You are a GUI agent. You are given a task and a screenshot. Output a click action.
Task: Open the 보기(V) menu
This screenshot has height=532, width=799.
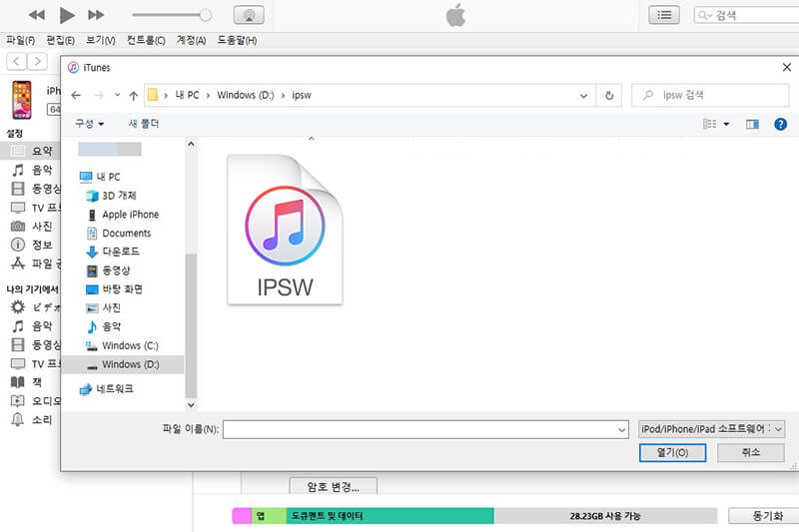[x=101, y=40]
